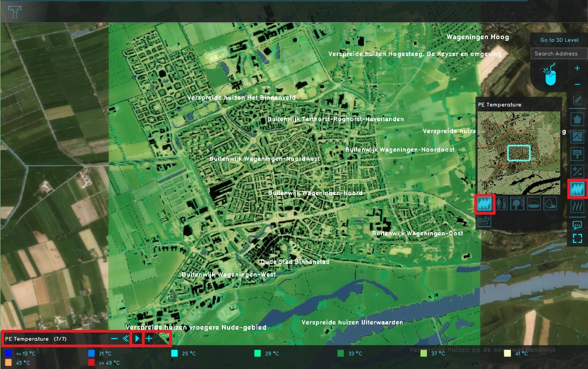Image resolution: width=588 pixels, height=369 pixels.
Task: Select the person thermometer overlay icon
Action: point(501,204)
